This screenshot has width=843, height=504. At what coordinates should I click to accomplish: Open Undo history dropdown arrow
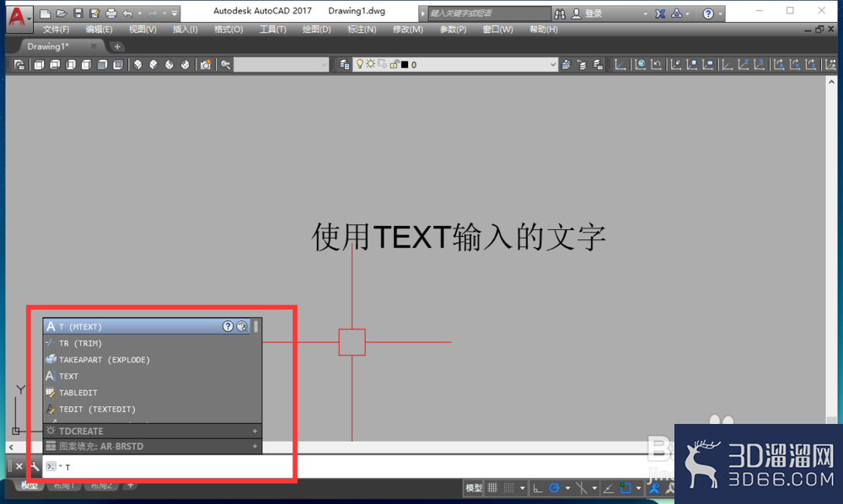pyautogui.click(x=140, y=13)
